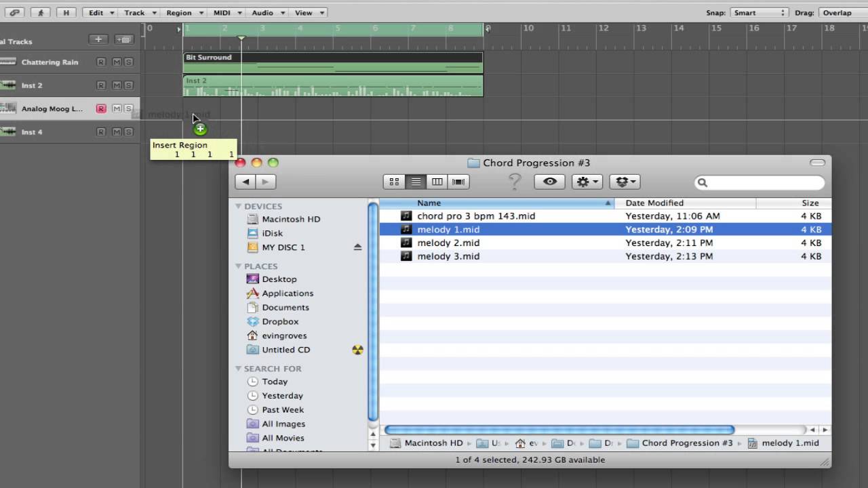Open the Finder Action gear menu
Image resolution: width=868 pixels, height=488 pixels.
coord(587,182)
